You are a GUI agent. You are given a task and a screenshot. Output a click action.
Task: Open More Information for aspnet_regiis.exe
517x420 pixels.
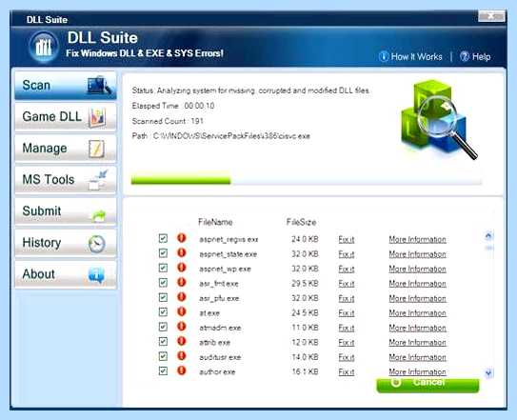pos(417,239)
